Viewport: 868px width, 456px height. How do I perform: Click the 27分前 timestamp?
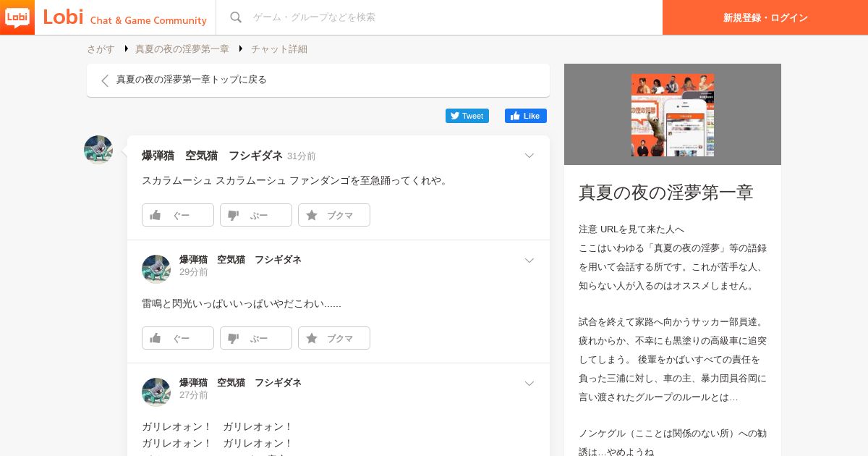(x=194, y=395)
